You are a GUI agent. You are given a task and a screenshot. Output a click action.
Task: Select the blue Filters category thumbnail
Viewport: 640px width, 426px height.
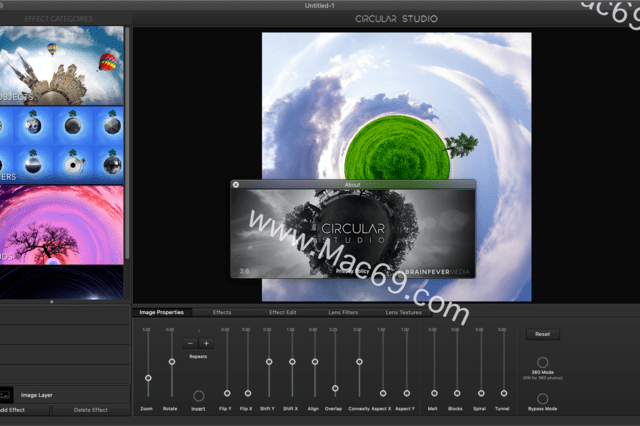[x=61, y=145]
